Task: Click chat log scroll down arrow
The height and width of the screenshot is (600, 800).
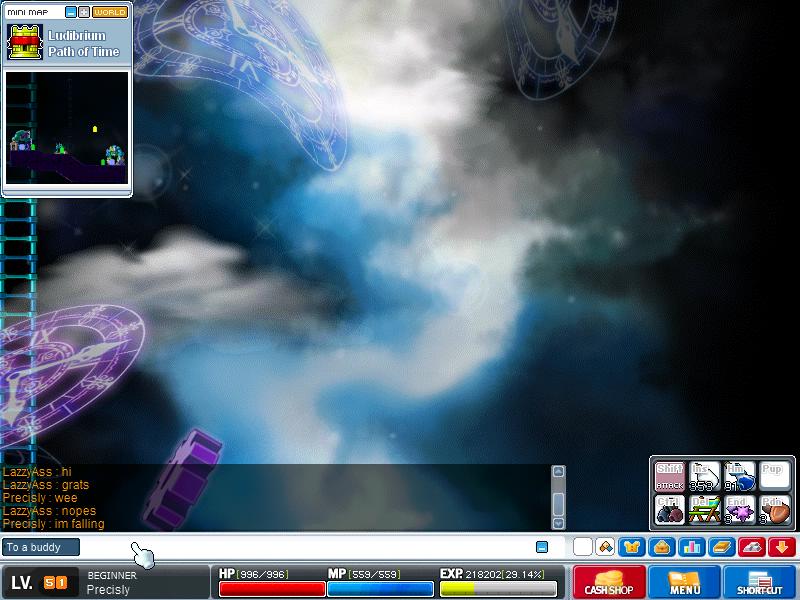Action: pos(558,523)
